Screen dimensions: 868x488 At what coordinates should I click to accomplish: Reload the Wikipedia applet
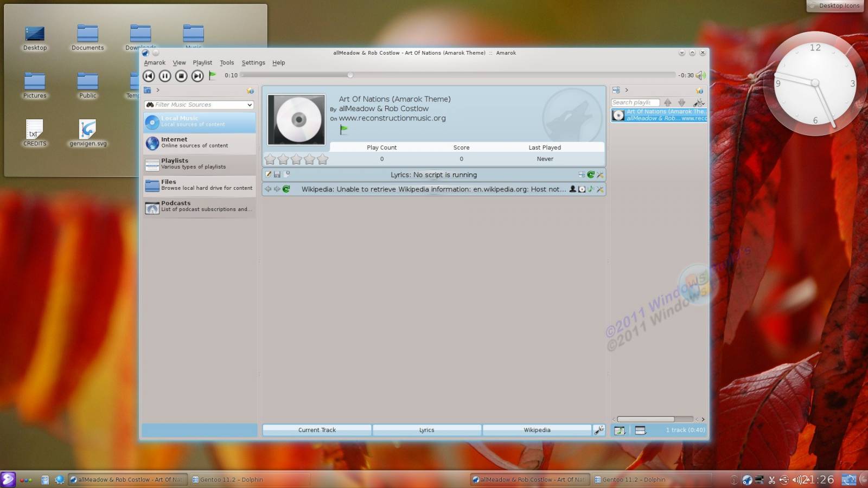point(286,189)
